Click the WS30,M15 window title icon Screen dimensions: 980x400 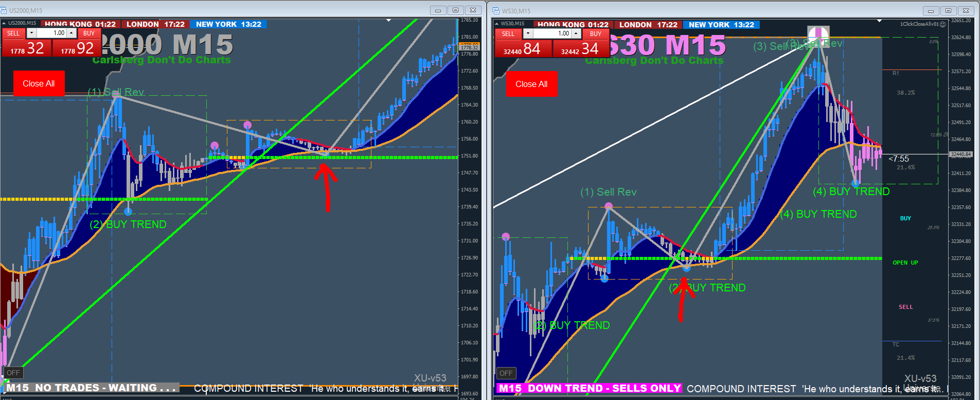pos(496,11)
